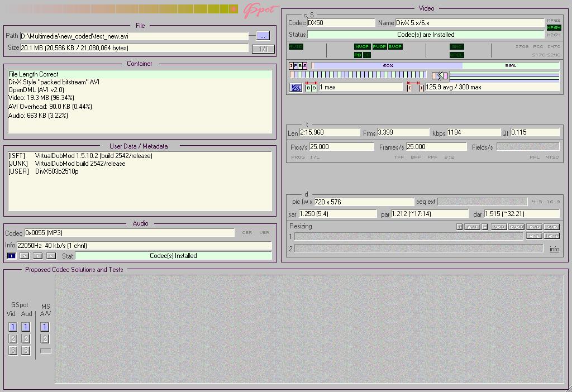Viewport: 572px width, 392px height.
Task: Click the [JUNK] VirtualDubMod build metadata row
Action: point(140,164)
